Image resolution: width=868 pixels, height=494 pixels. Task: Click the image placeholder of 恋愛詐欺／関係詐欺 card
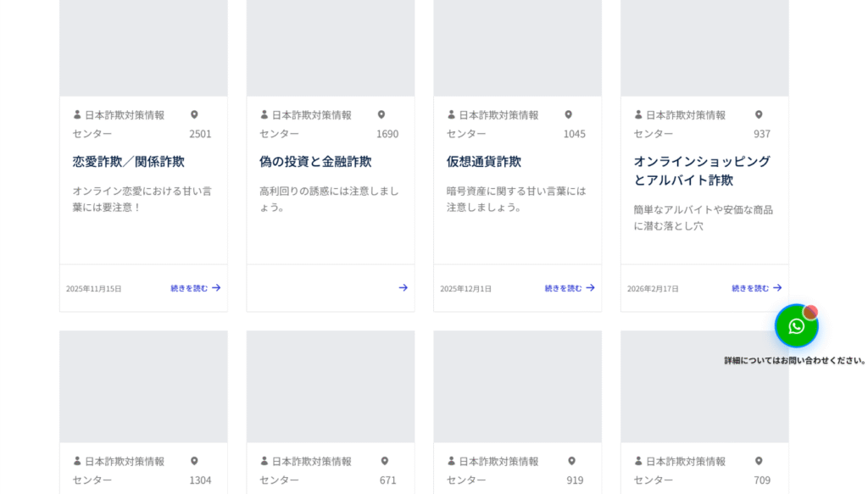click(143, 48)
